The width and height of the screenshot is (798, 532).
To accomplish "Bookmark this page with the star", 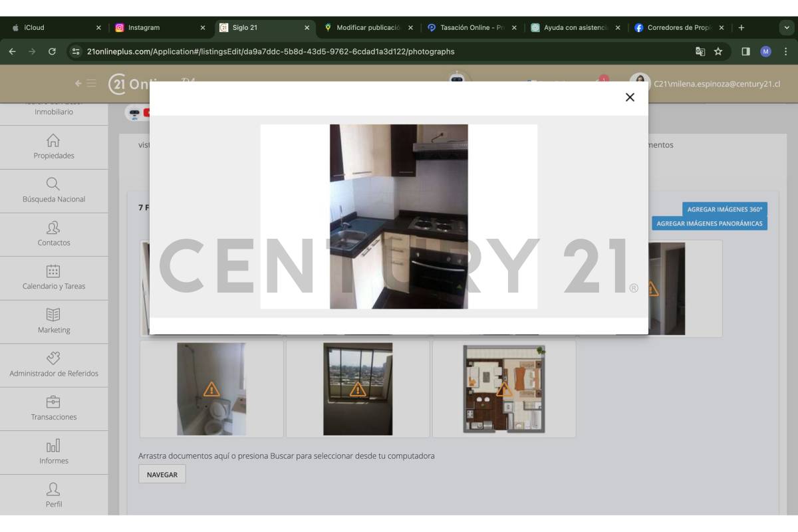I will (718, 51).
